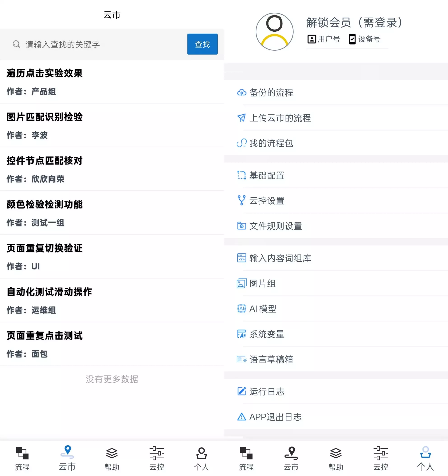Click the 文件规则设置 folder gear icon
448x476 pixels.
(241, 226)
